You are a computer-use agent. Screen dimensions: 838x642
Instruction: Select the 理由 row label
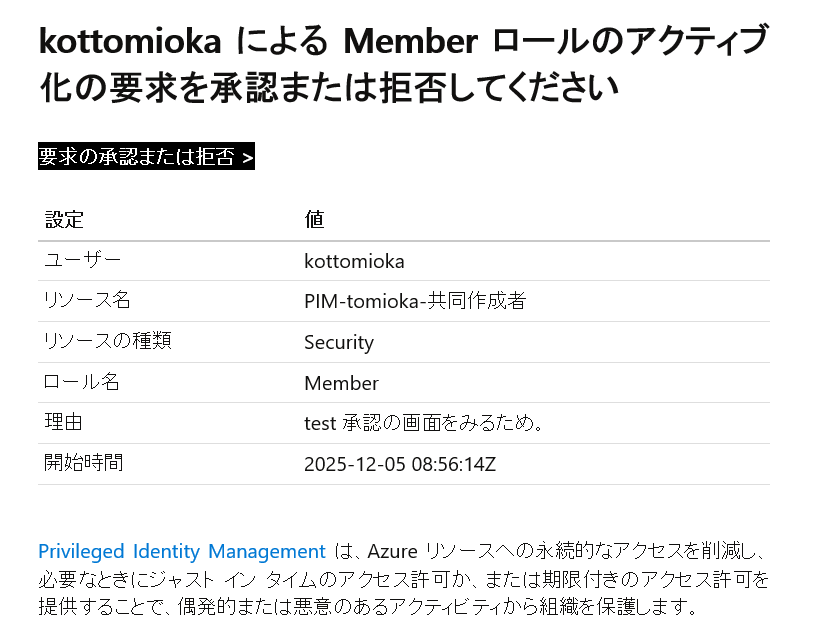pyautogui.click(x=63, y=423)
